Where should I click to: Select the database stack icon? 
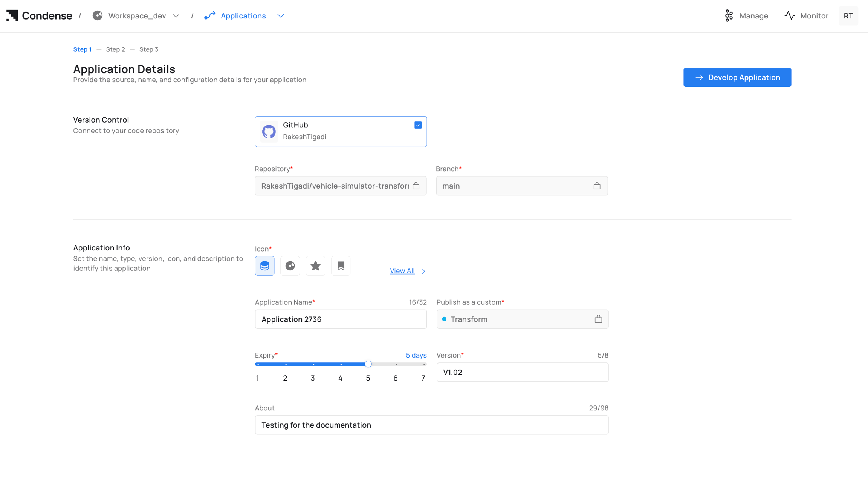[x=264, y=266]
